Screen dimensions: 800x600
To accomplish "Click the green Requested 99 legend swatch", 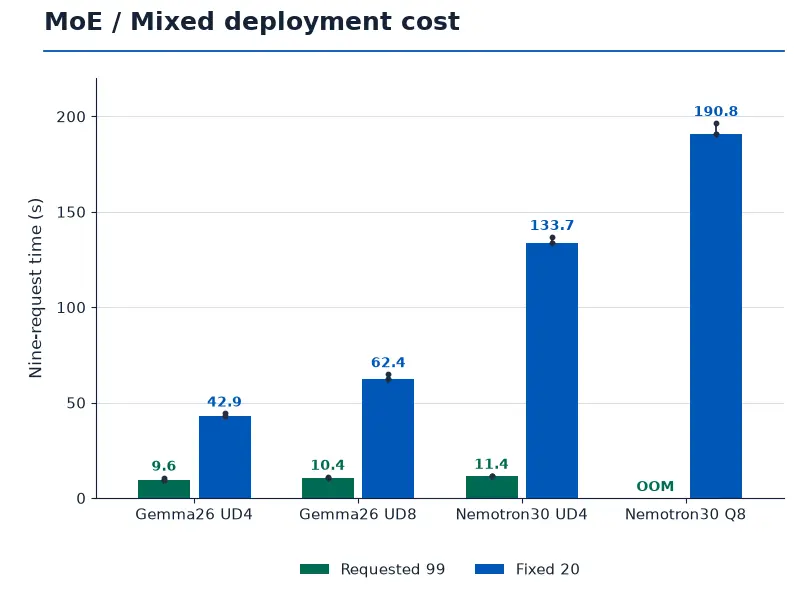I will (x=314, y=569).
